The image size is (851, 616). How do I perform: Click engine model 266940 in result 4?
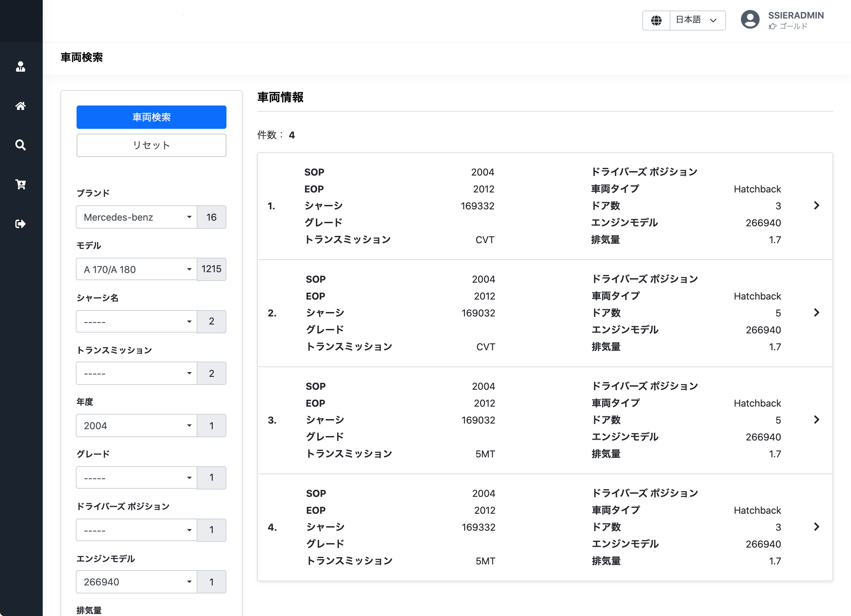763,544
